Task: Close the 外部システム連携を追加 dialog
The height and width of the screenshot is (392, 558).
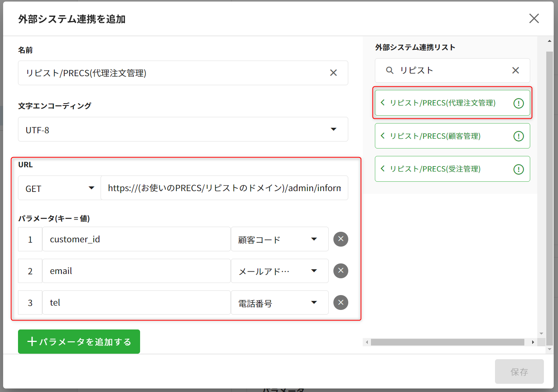Action: coord(534,18)
